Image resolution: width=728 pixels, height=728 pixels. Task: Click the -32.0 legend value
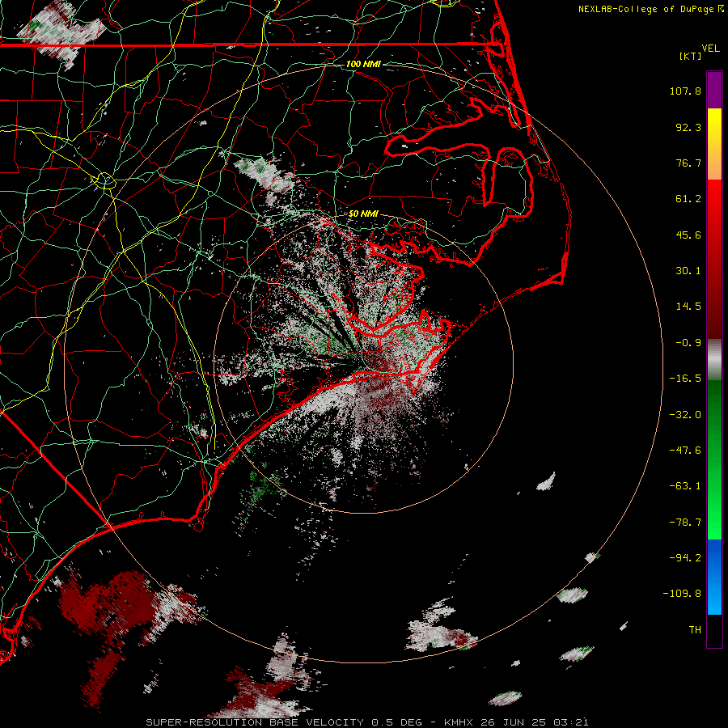685,415
